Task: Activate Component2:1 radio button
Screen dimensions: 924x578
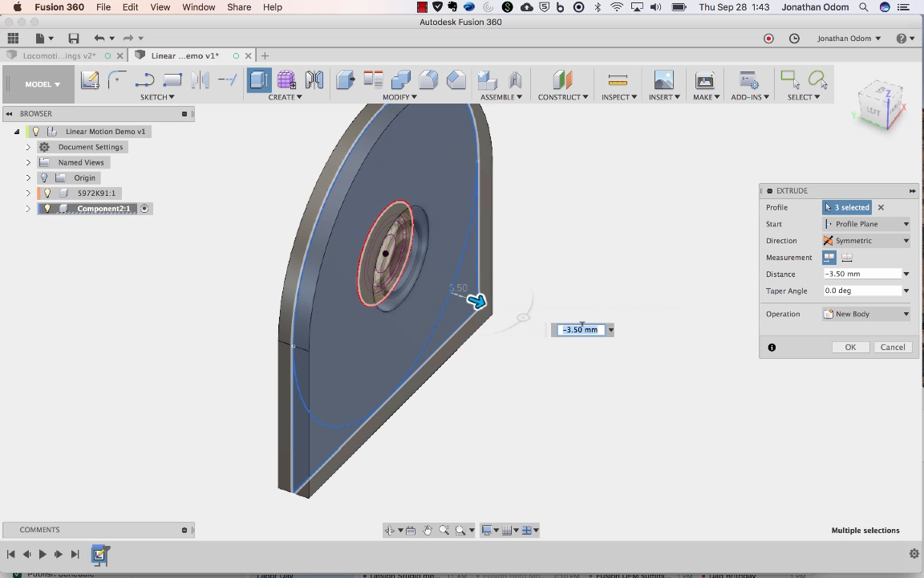Action: coord(144,209)
